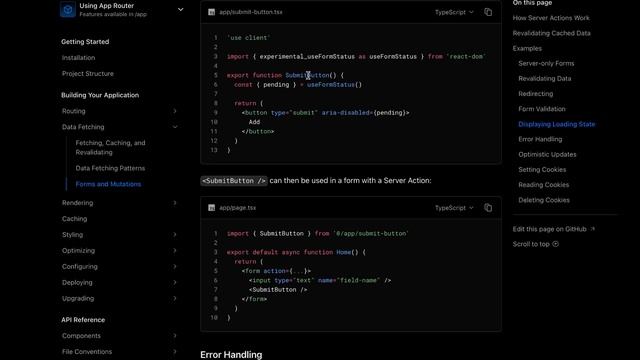Jump to How Server Actions Work
This screenshot has height=360, width=640.
551,18
